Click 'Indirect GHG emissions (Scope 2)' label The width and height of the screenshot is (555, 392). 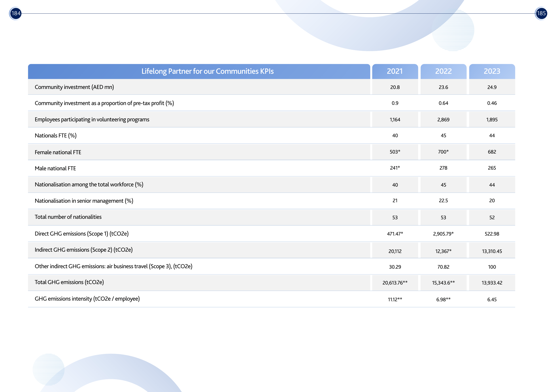pyautogui.click(x=84, y=250)
